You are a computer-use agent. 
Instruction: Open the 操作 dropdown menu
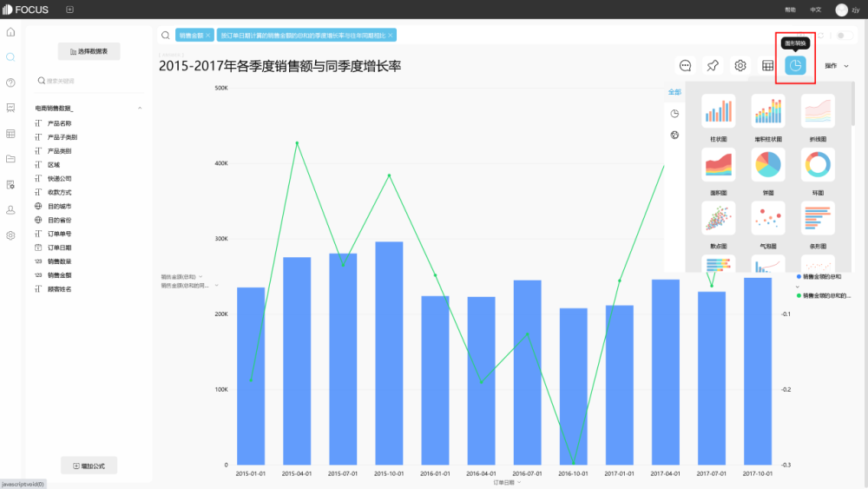pos(837,66)
